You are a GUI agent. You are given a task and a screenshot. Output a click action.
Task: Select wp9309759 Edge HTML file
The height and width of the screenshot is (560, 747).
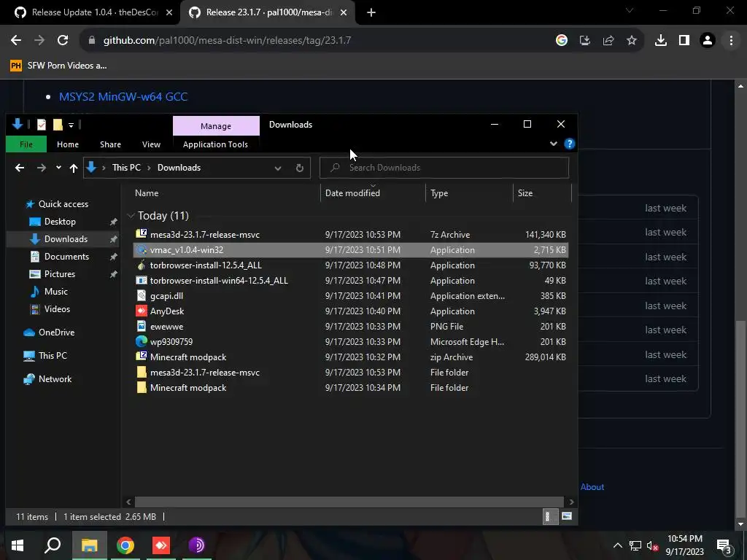tap(351, 341)
